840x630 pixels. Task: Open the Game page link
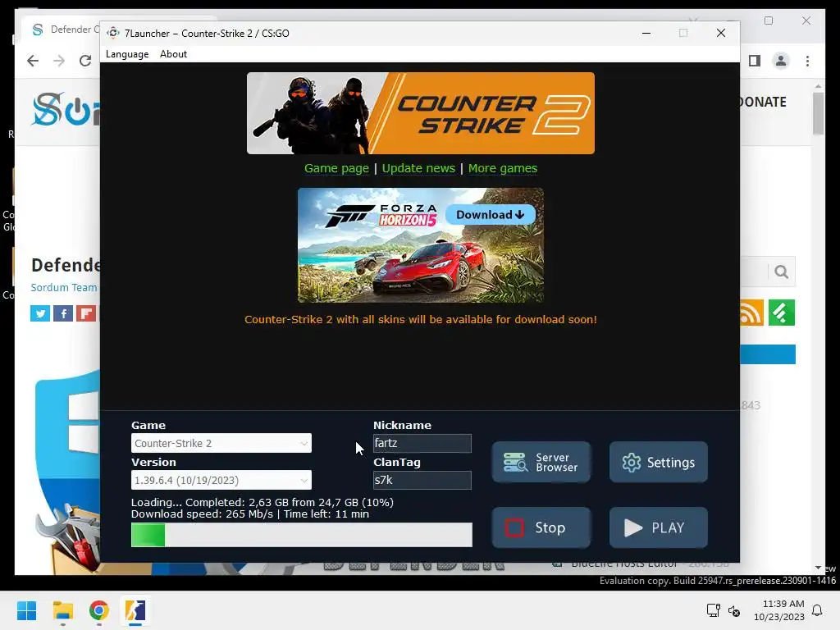(336, 168)
